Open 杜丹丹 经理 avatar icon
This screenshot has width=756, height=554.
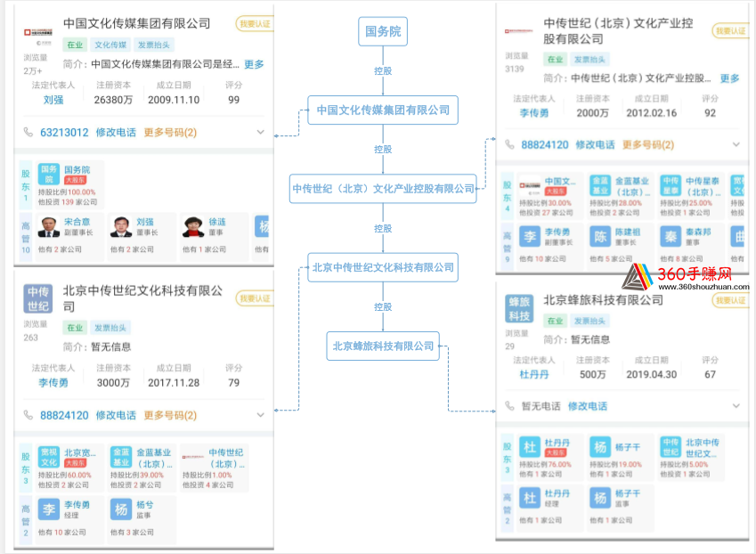point(530,498)
